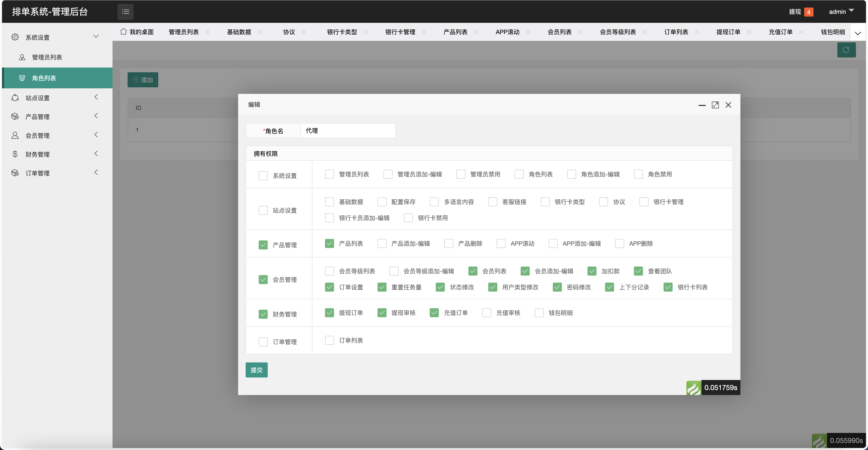Open the tab overflow dropdown arrow

tap(858, 33)
